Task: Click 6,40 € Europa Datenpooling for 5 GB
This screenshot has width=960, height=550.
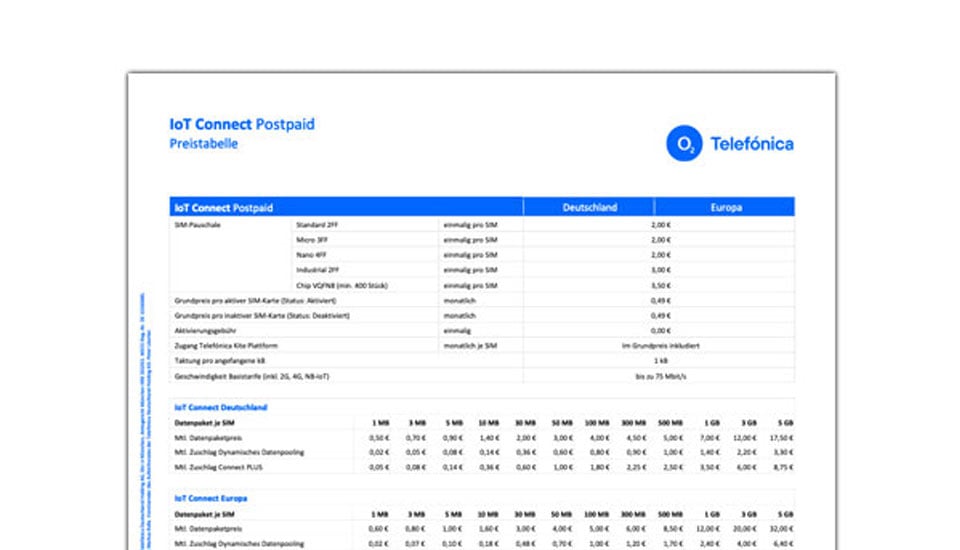Action: tap(783, 543)
